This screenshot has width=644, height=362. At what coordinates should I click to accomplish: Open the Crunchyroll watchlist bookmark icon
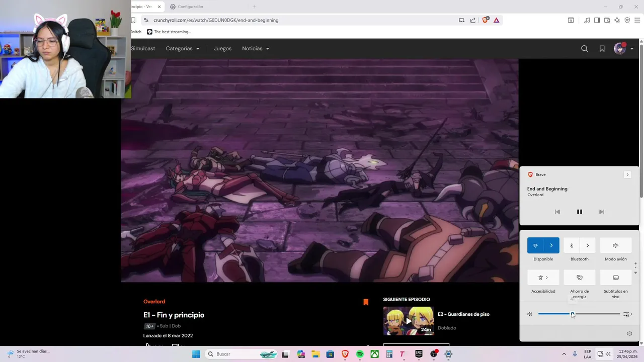pos(602,49)
